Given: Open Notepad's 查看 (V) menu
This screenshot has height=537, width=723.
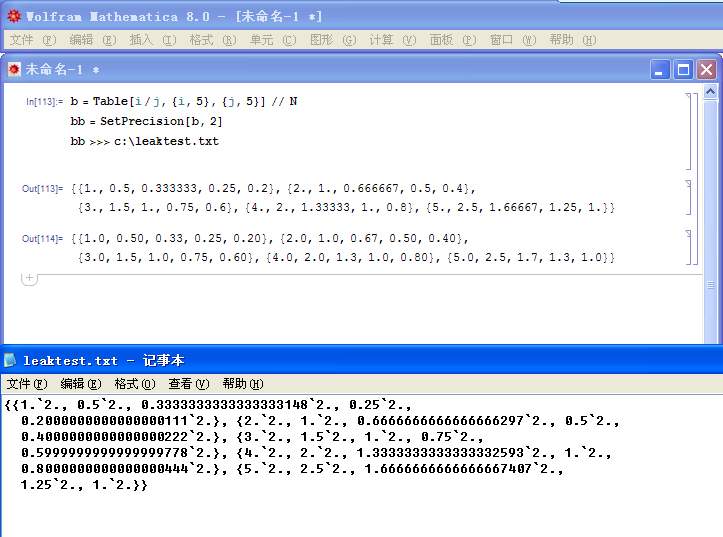Looking at the screenshot, I should (x=189, y=384).
